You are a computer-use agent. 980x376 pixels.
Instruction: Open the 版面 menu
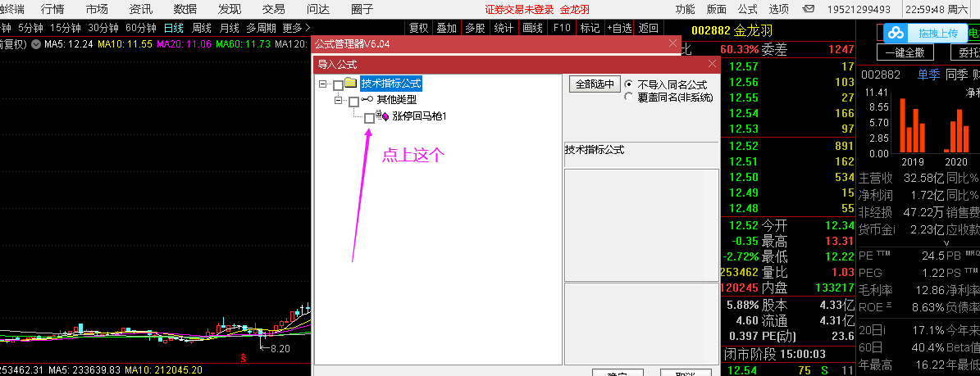coord(716,9)
